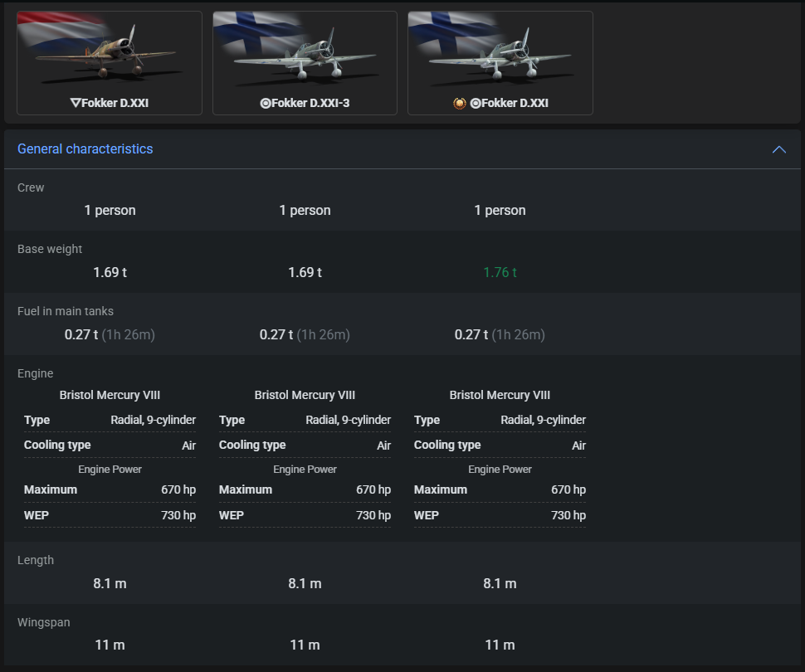805x672 pixels.
Task: Click the Finnish roundel icon before Fokker D.XXI-3
Action: (x=266, y=104)
